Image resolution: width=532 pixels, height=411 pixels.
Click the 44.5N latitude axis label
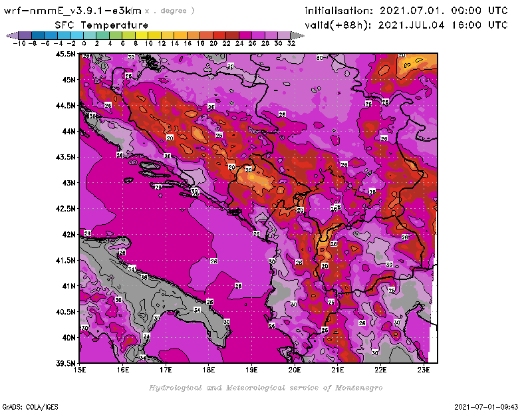point(65,106)
